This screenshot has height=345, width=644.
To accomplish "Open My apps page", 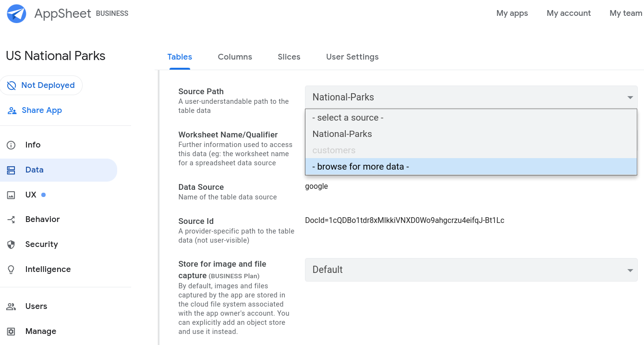I will tap(512, 13).
